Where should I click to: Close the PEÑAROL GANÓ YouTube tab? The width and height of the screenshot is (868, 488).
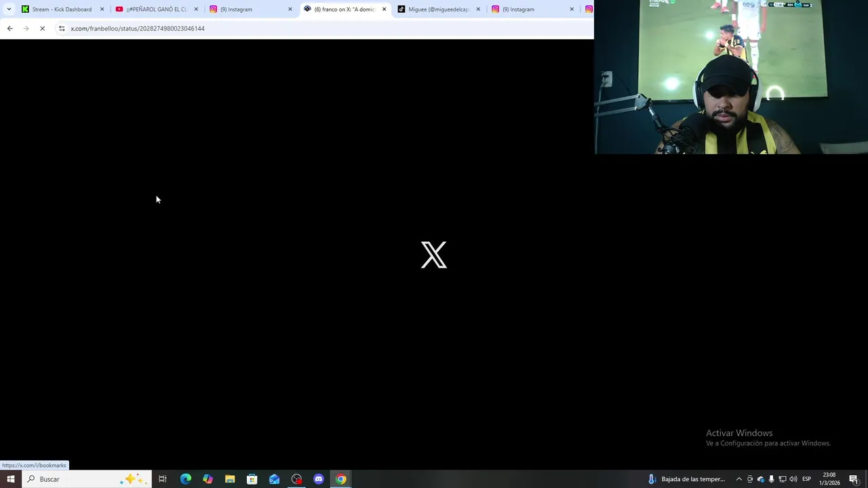point(196,9)
